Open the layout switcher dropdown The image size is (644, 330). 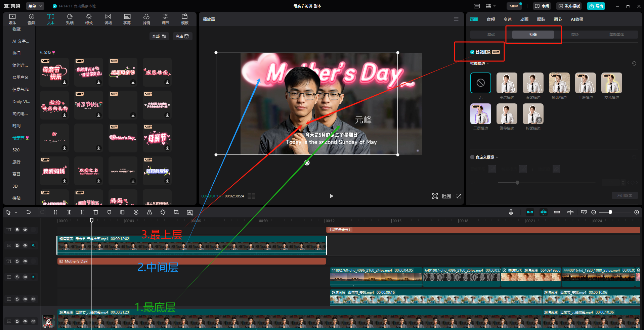[x=491, y=6]
